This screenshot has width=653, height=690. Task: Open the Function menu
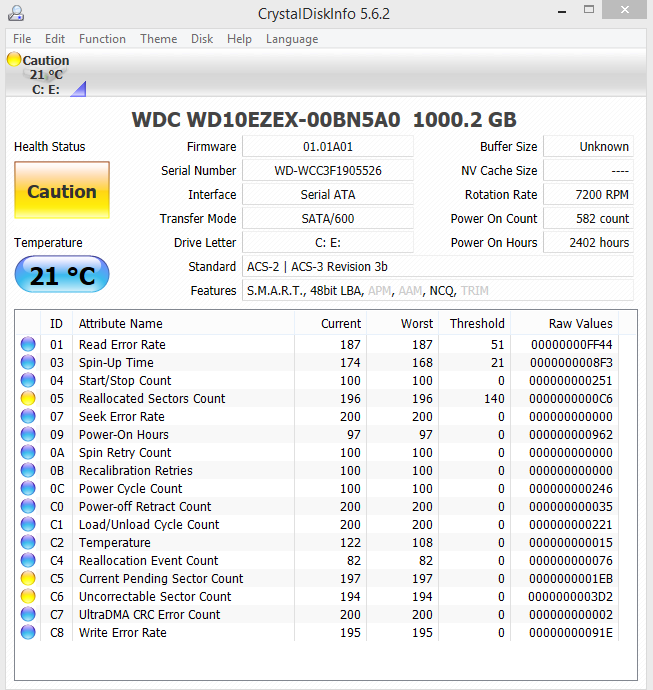point(103,39)
